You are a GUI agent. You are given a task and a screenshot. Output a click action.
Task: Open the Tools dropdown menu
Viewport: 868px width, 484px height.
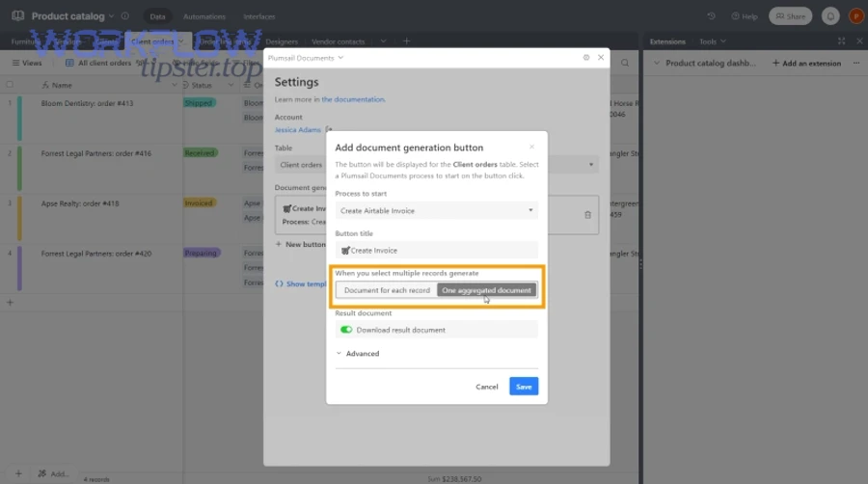pyautogui.click(x=712, y=41)
